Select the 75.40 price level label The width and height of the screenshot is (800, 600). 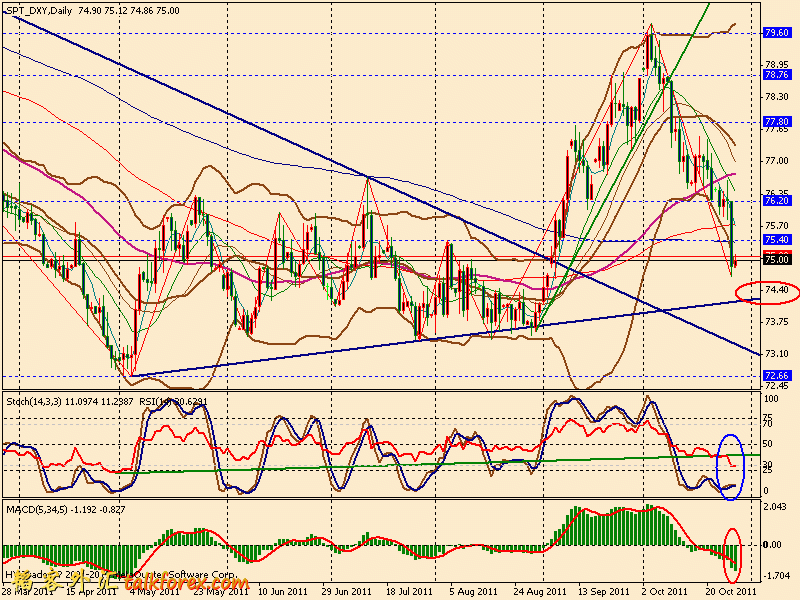point(777,240)
